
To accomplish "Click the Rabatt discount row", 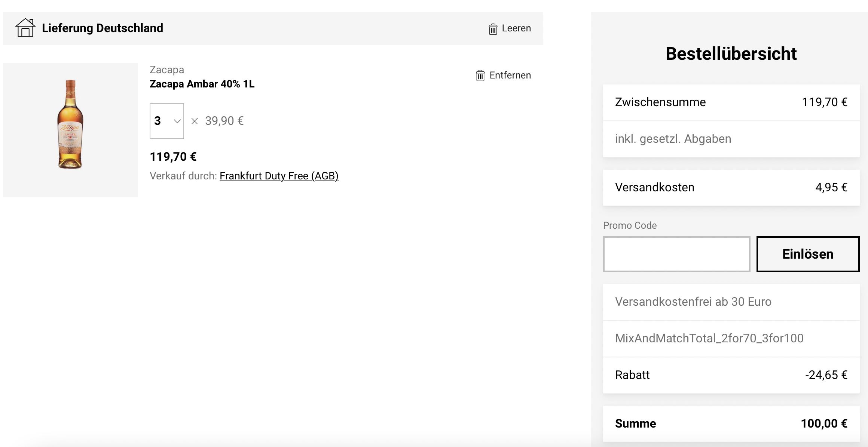I will 731,375.
